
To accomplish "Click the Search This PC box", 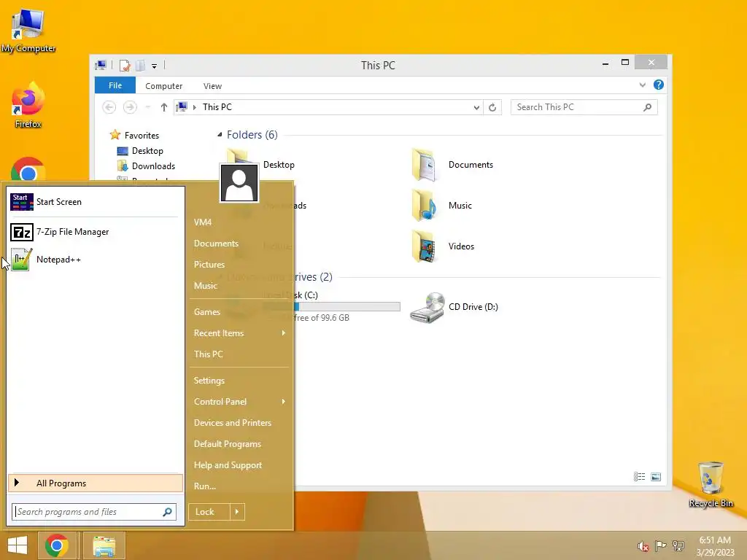I will tap(584, 107).
